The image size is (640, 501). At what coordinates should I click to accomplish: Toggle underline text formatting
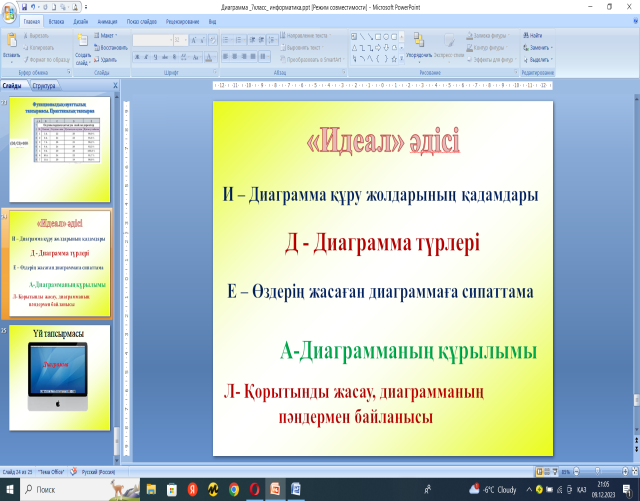coord(155,57)
